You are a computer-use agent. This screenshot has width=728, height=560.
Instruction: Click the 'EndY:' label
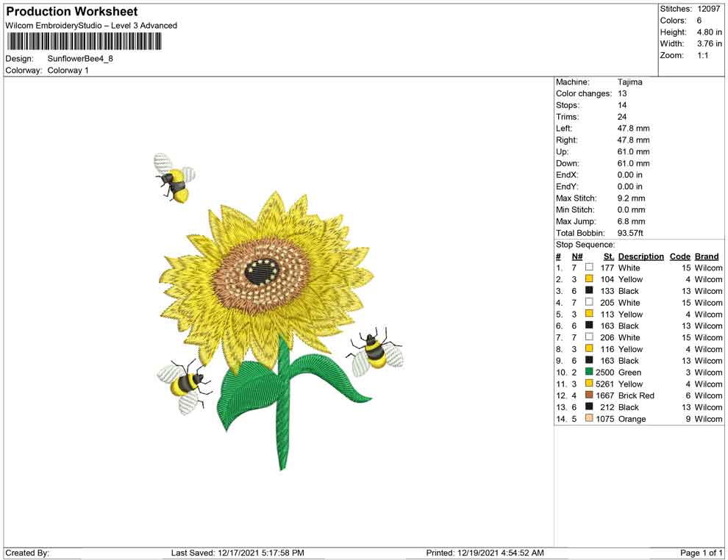567,187
